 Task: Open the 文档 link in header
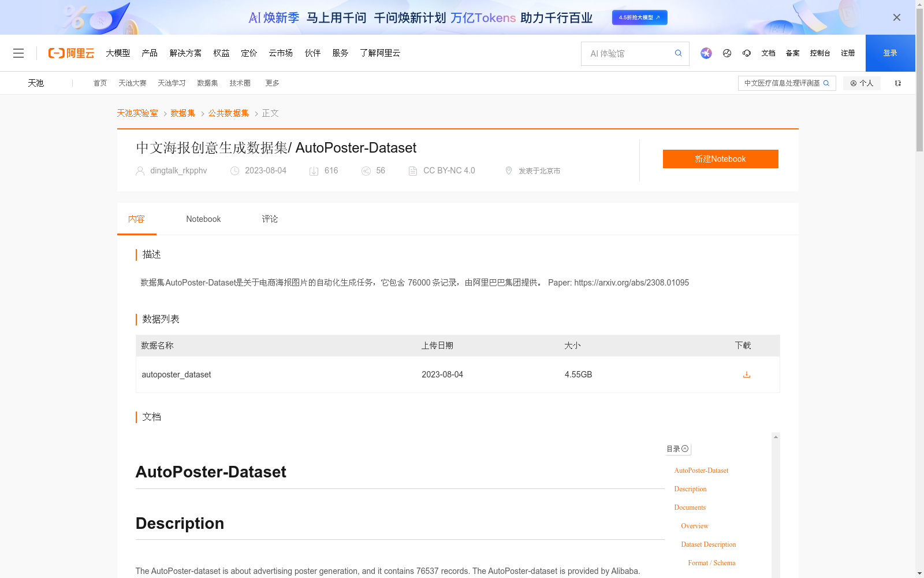768,53
